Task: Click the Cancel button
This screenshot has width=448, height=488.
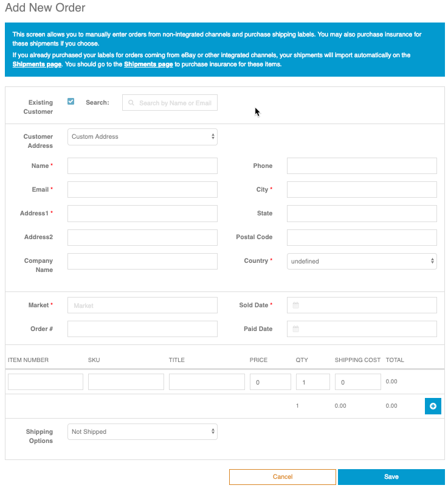Action: (282, 477)
